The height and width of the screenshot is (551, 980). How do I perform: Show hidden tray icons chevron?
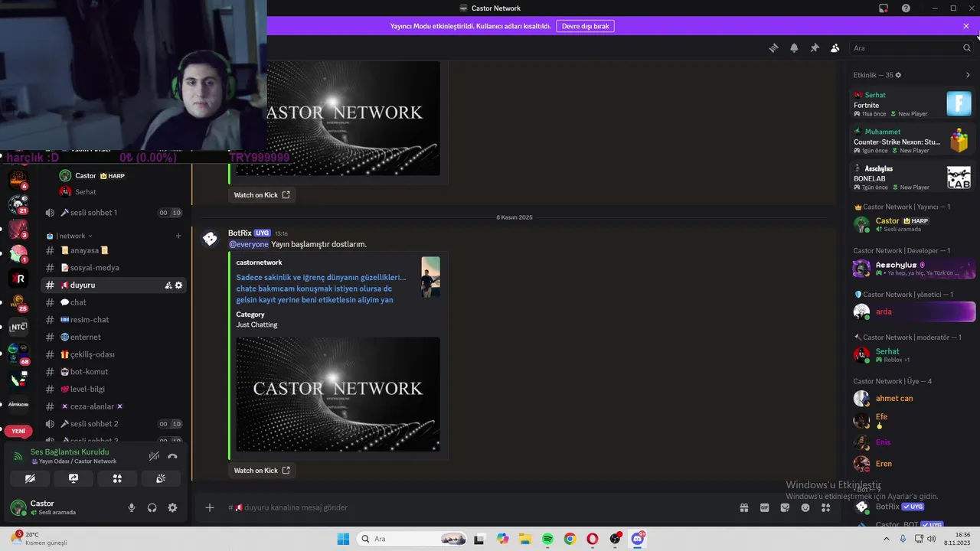[x=887, y=539]
